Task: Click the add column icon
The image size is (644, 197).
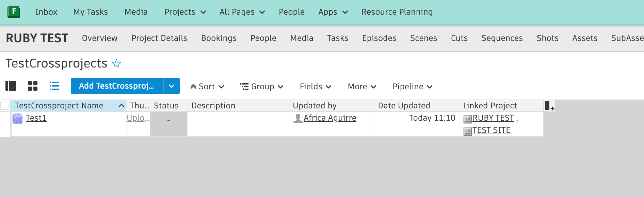Action: pyautogui.click(x=549, y=106)
